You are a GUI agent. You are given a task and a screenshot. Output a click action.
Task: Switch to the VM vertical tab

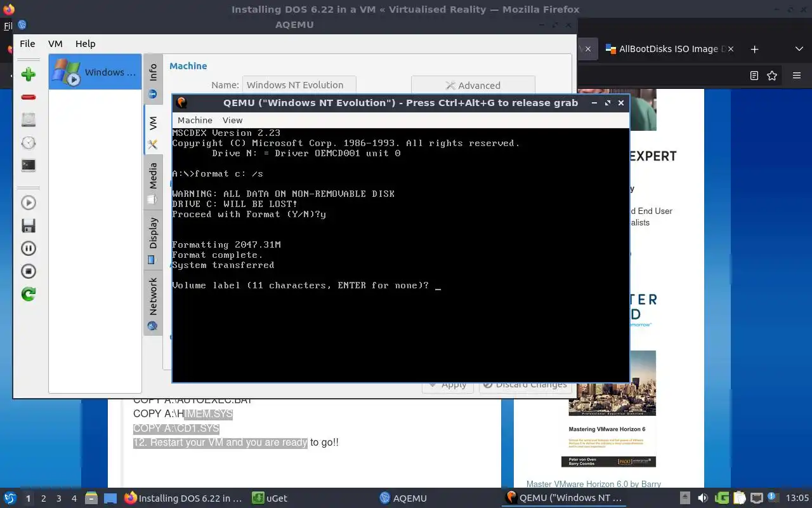[153, 131]
